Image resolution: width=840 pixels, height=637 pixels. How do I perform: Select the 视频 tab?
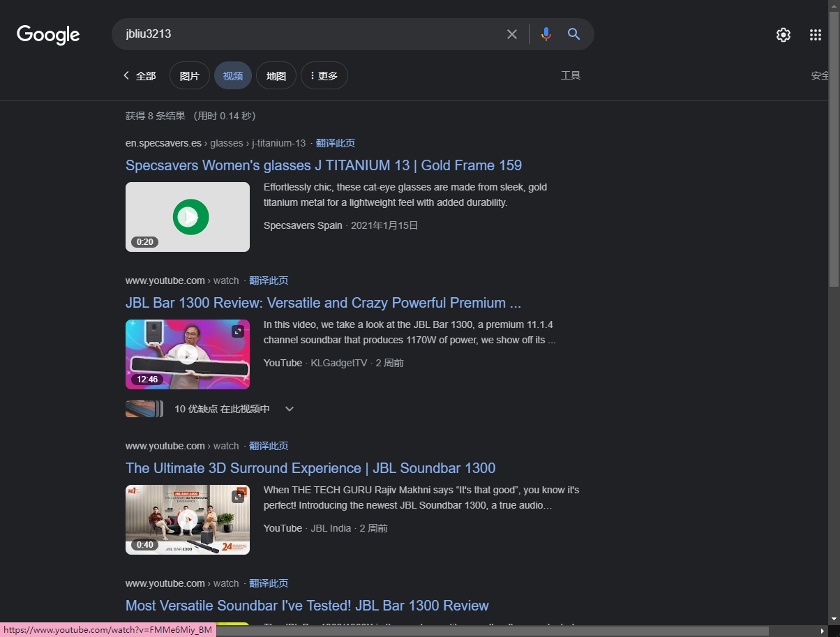(233, 76)
